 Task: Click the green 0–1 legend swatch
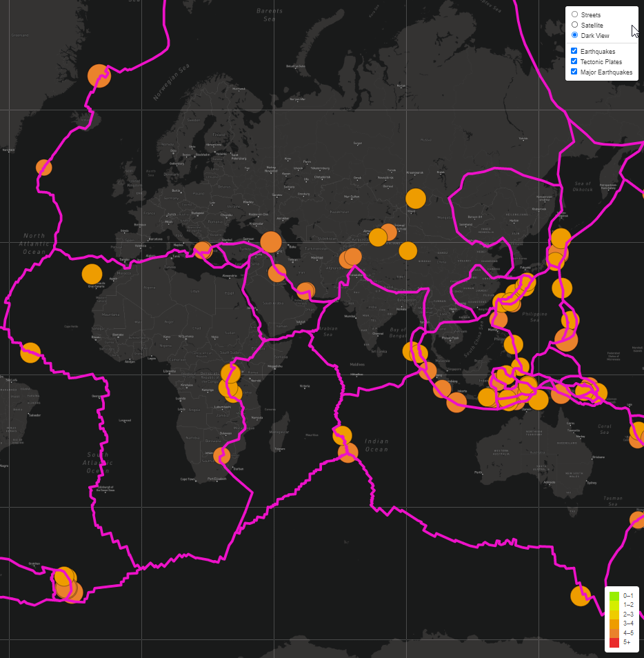tap(614, 596)
